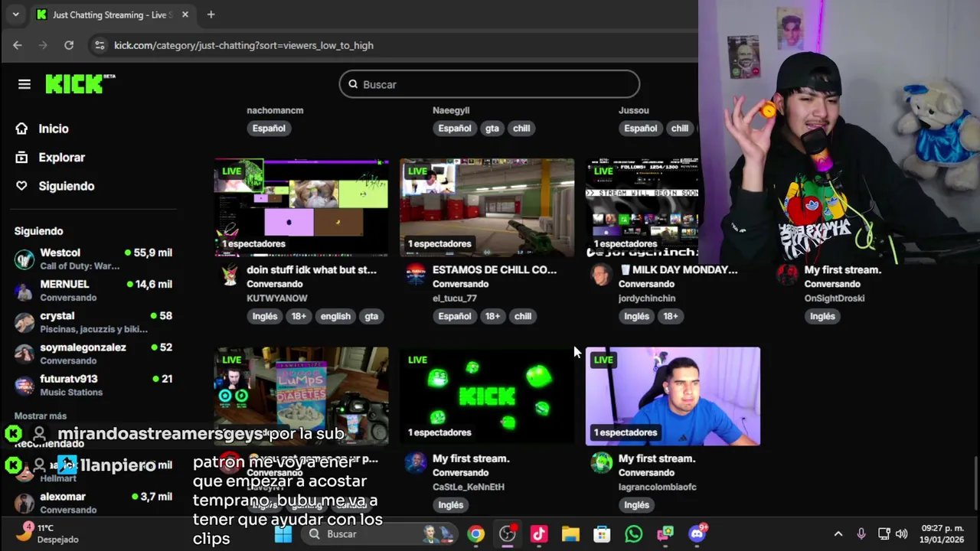Screen dimensions: 980x551
Task: Click el_tucu_77's avatar icon
Action: pyautogui.click(x=416, y=275)
